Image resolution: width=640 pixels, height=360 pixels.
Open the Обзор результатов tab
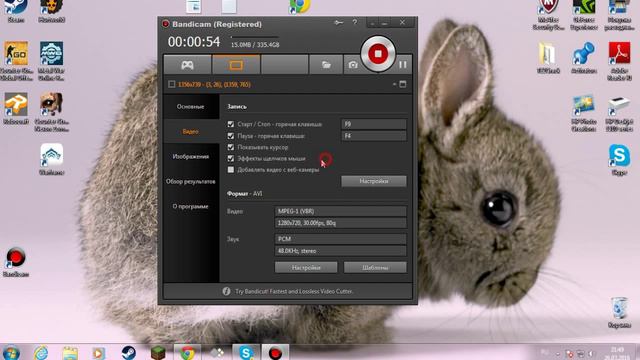coord(191,181)
